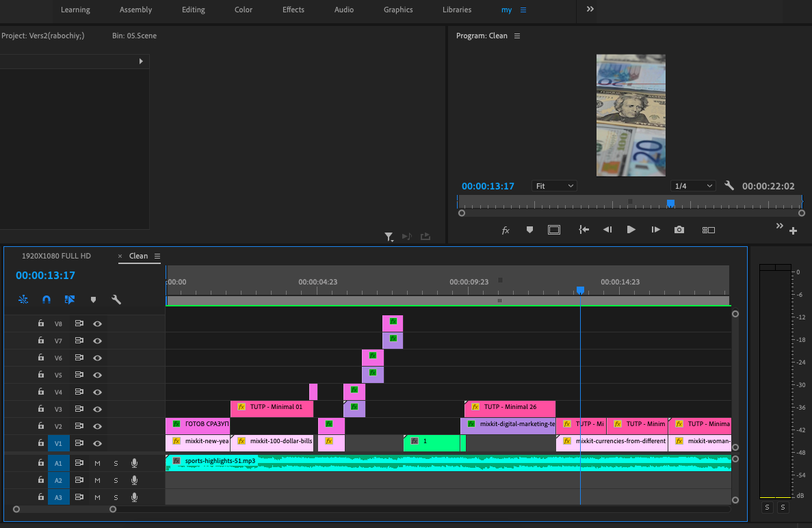The width and height of the screenshot is (812, 528).
Task: Close the Clean sequence tab
Action: click(120, 256)
